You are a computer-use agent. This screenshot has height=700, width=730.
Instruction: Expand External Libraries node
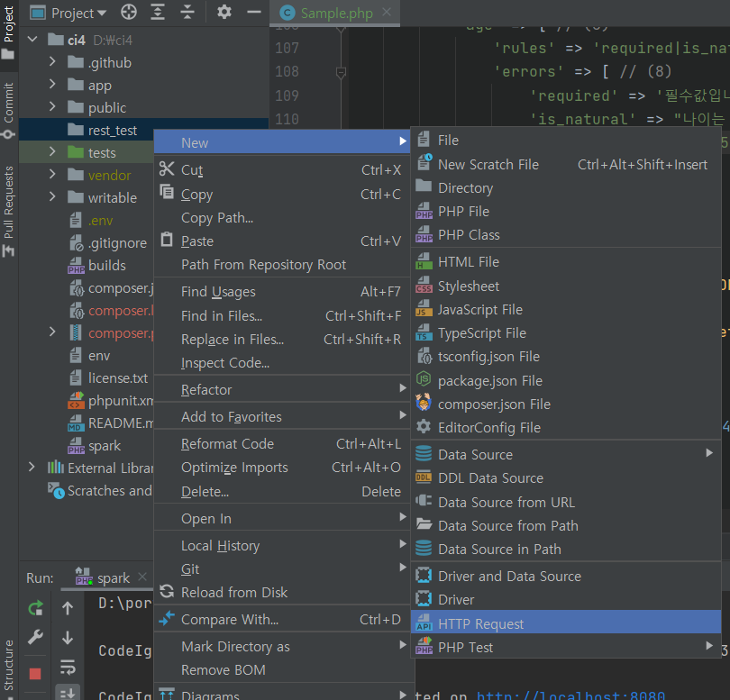[x=32, y=467]
